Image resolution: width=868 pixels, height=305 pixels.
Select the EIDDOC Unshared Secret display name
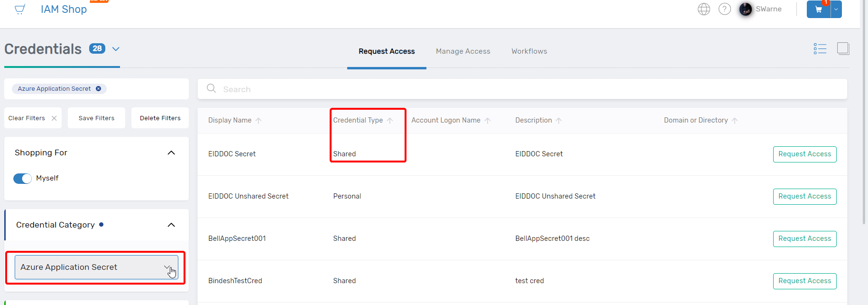coord(248,196)
